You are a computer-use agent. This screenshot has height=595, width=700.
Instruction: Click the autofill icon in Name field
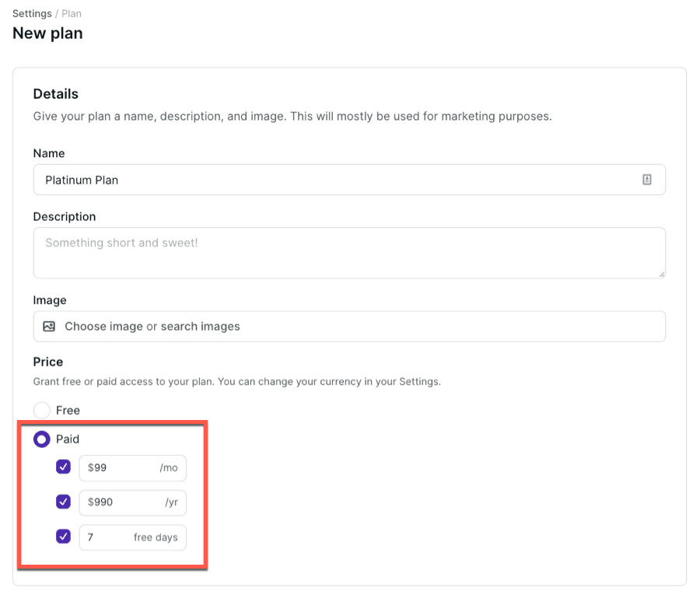tap(647, 180)
